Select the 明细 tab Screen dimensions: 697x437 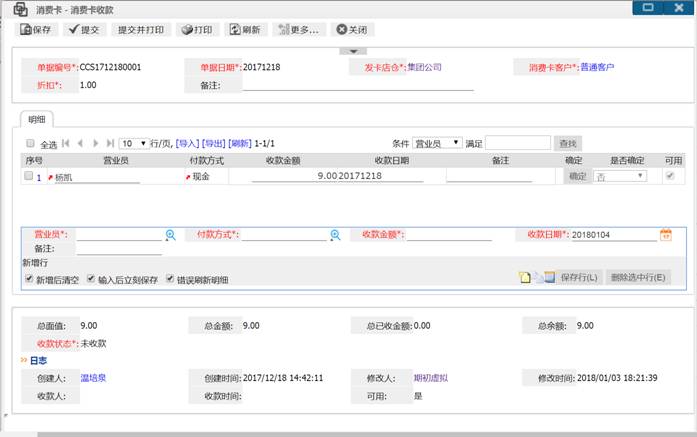point(36,119)
